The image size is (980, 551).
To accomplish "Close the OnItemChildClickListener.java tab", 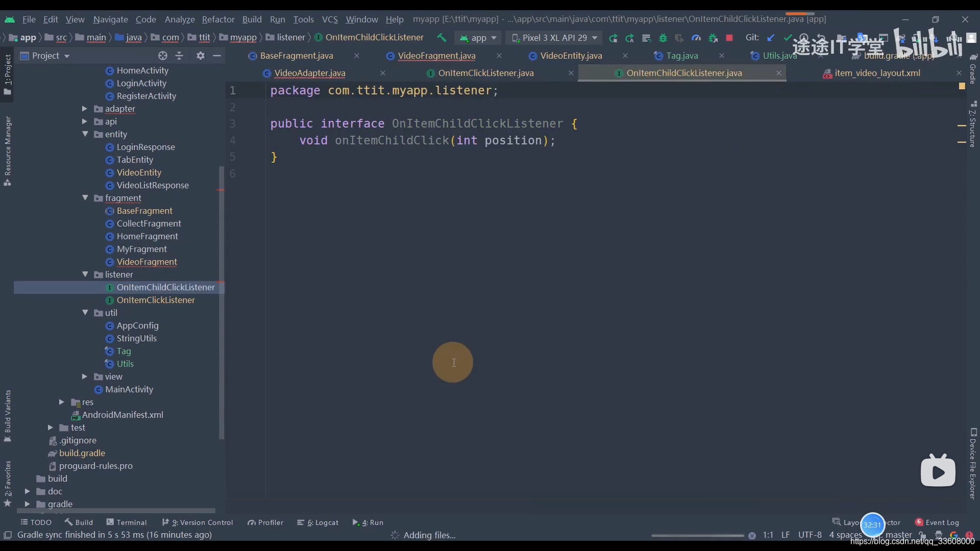I will click(x=779, y=73).
